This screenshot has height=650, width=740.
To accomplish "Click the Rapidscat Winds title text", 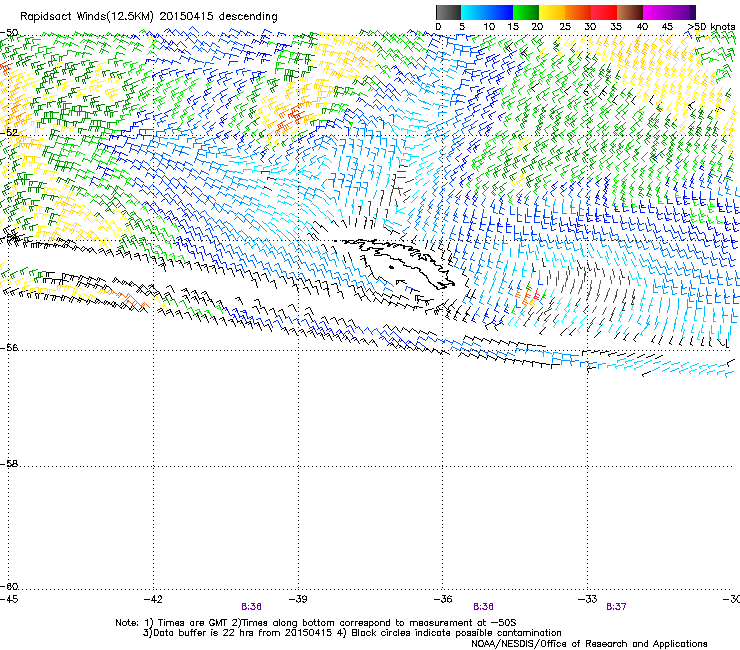I will 149,16.
